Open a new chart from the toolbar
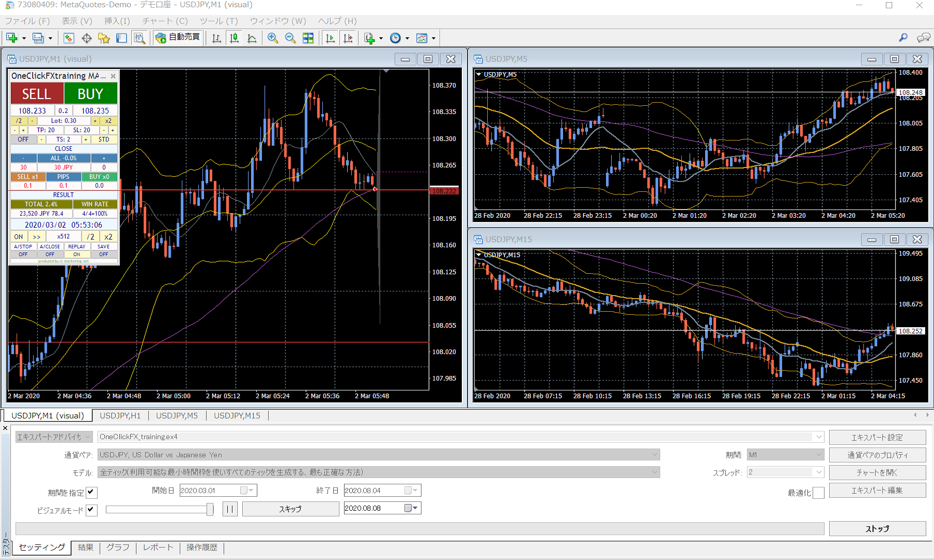Screen dimensions: 934x560 tap(12, 38)
